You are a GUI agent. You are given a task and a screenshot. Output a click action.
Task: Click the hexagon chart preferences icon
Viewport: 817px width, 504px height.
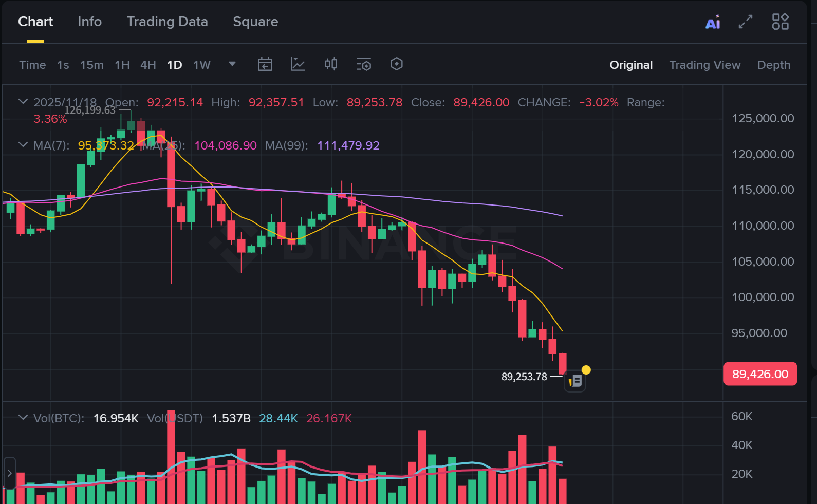[397, 64]
